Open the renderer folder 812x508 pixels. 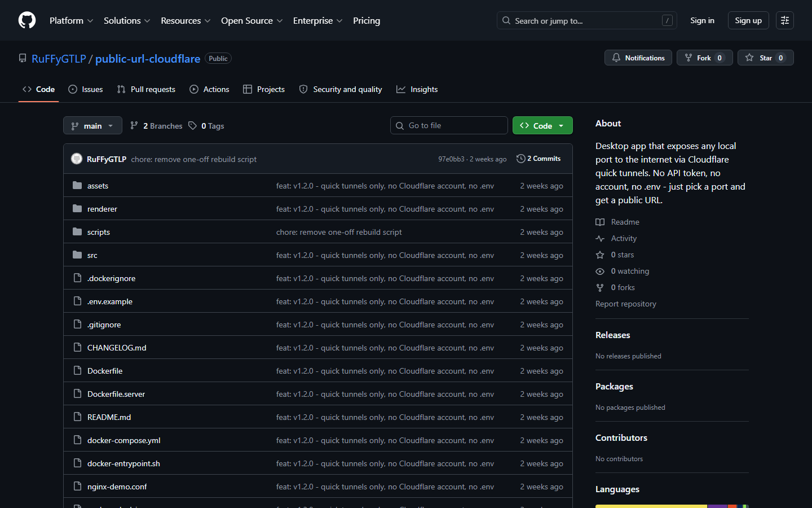tap(102, 209)
